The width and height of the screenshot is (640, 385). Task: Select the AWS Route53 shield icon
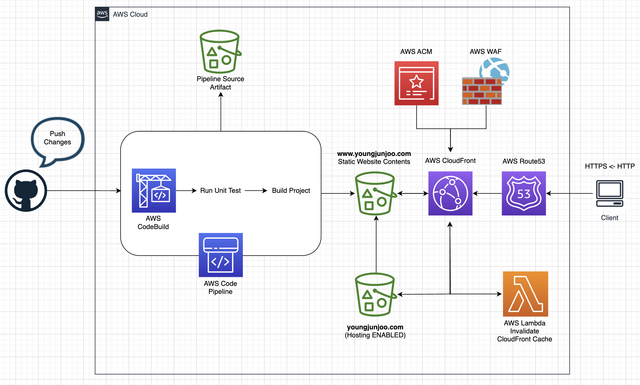point(524,193)
